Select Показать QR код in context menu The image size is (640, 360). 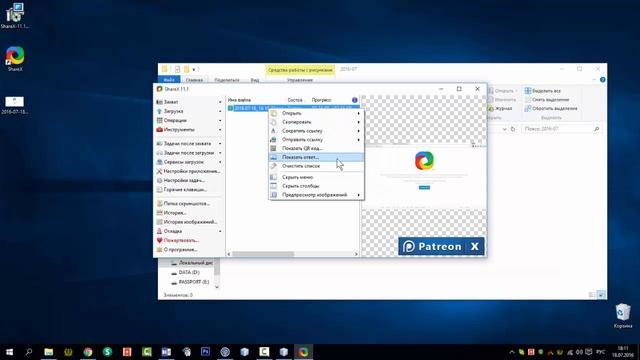pyautogui.click(x=316, y=148)
